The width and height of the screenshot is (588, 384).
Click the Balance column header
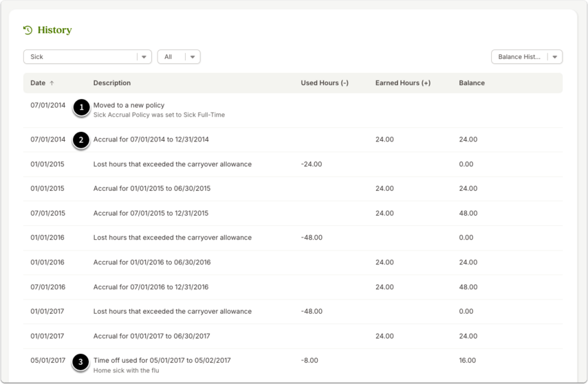(472, 83)
